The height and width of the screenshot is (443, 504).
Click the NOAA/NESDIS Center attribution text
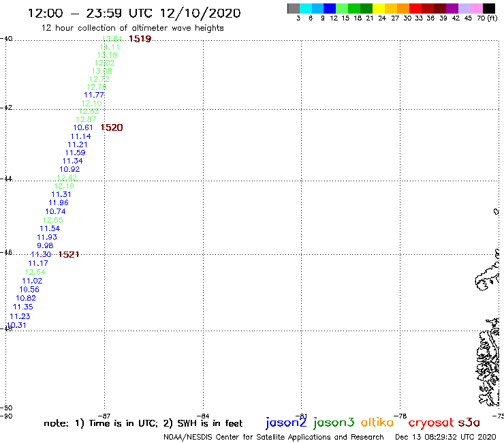point(274,438)
